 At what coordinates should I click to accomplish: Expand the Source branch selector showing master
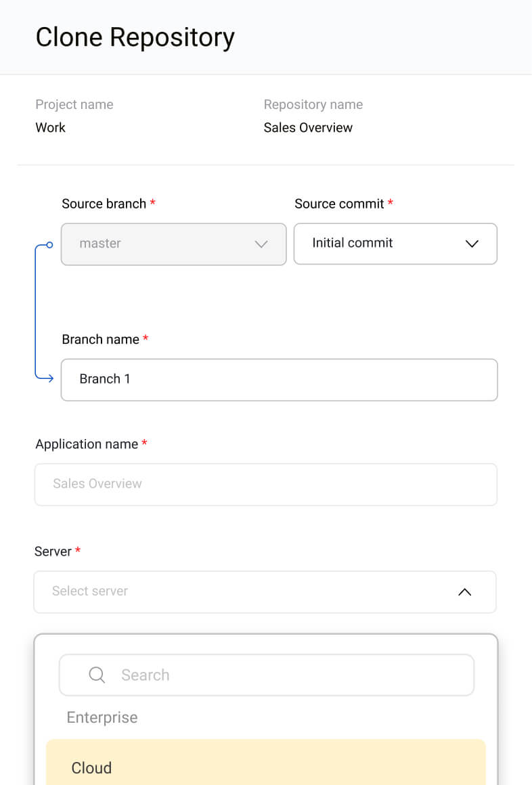[173, 244]
